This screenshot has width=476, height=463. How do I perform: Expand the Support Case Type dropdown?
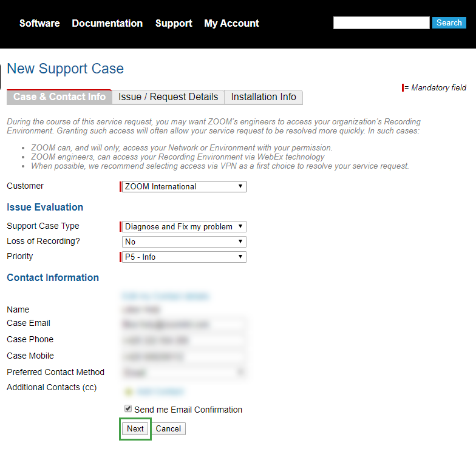pyautogui.click(x=184, y=226)
